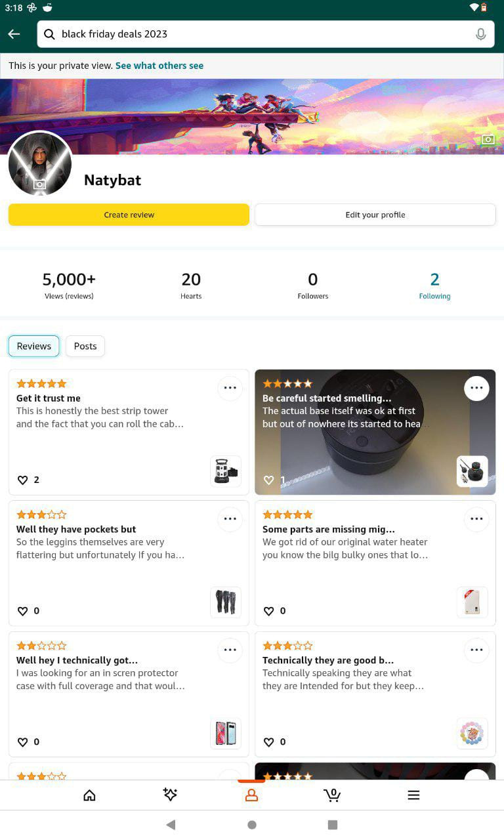Image resolution: width=504 pixels, height=840 pixels.
Task: Open the sparkle Inspire icon in bottom bar
Action: tap(170, 795)
